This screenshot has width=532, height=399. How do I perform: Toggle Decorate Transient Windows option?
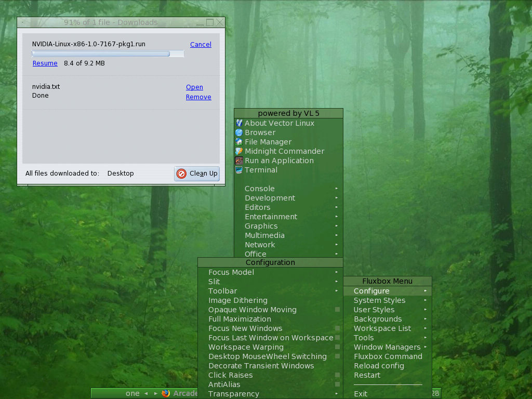tap(270, 366)
